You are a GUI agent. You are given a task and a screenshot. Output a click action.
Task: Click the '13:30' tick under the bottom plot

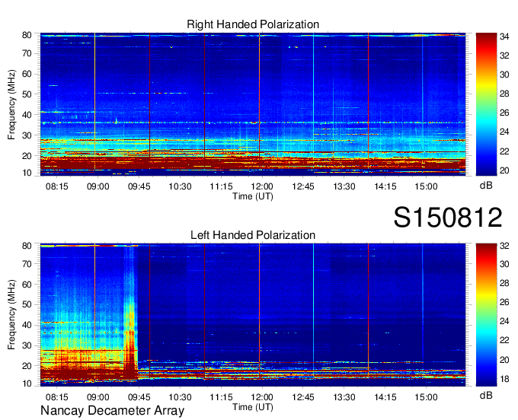coord(344,397)
